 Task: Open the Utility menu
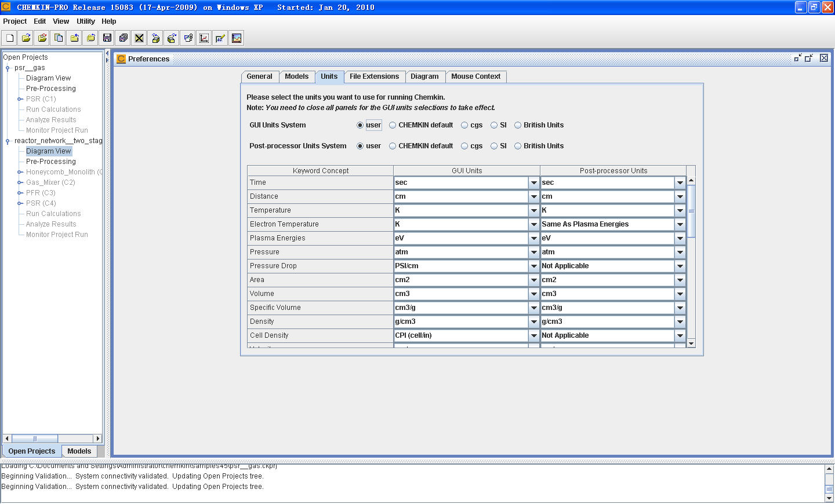click(86, 21)
